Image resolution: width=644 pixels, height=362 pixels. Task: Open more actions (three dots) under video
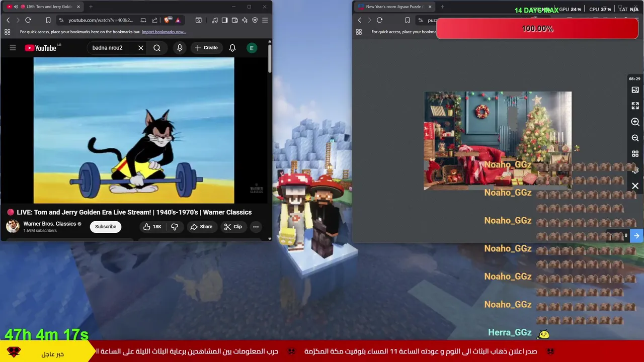click(x=256, y=227)
